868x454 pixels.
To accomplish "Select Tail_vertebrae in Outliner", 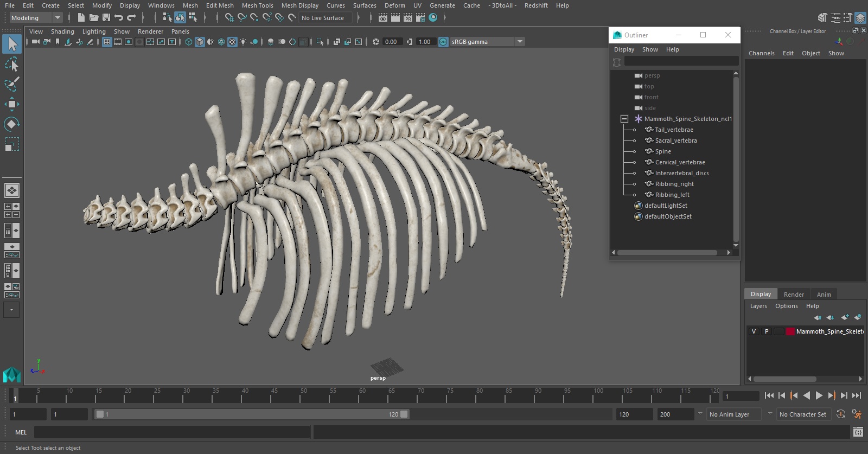I will click(674, 130).
